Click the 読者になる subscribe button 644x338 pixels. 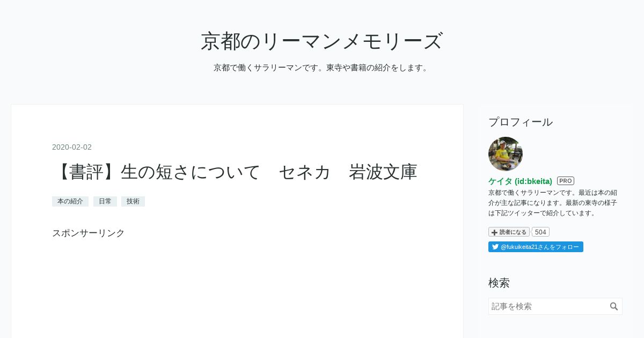509,232
